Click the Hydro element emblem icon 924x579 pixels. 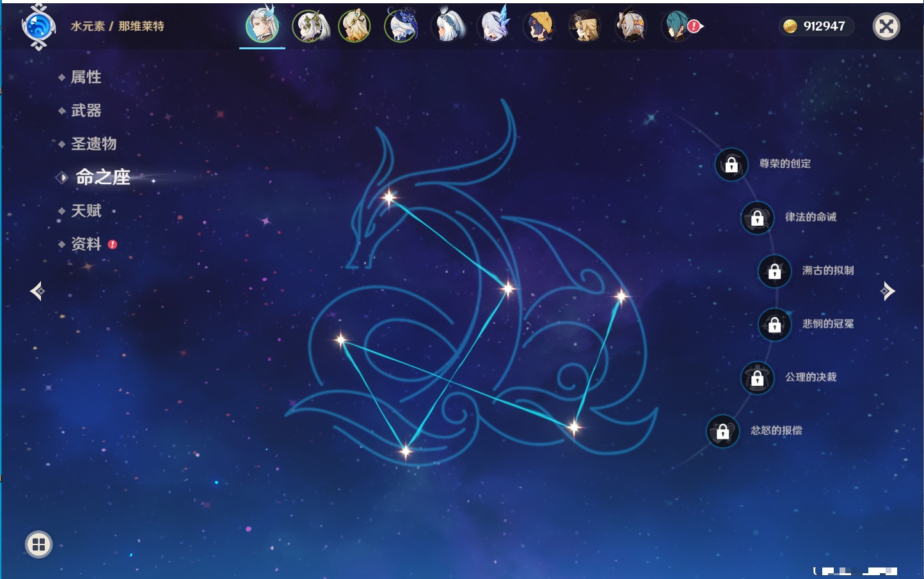38,27
